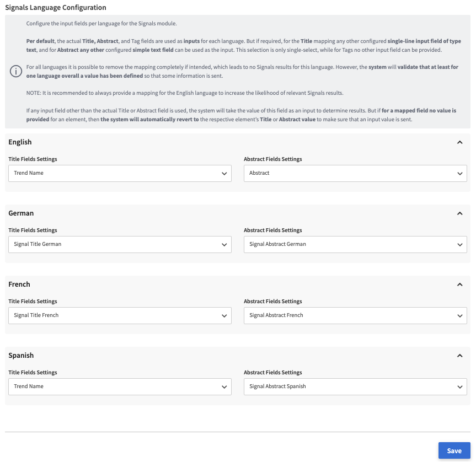Click Signal Title French dropdown arrow

pyautogui.click(x=224, y=316)
